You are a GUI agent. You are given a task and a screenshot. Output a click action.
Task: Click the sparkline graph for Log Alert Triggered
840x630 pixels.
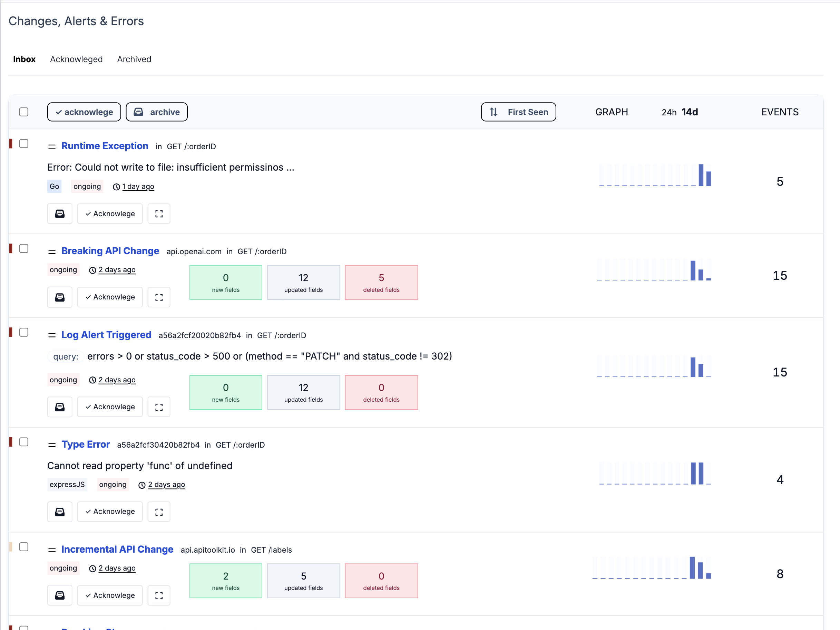pyautogui.click(x=655, y=366)
